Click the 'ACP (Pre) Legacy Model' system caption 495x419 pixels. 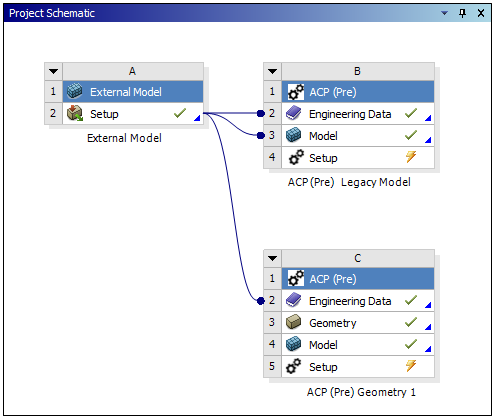coord(349,182)
